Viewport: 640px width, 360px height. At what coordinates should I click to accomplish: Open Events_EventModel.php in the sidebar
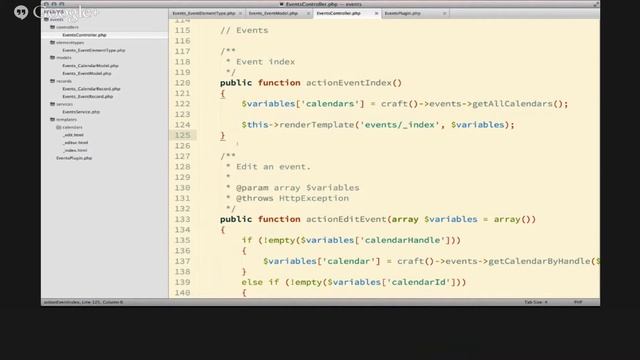[87, 73]
